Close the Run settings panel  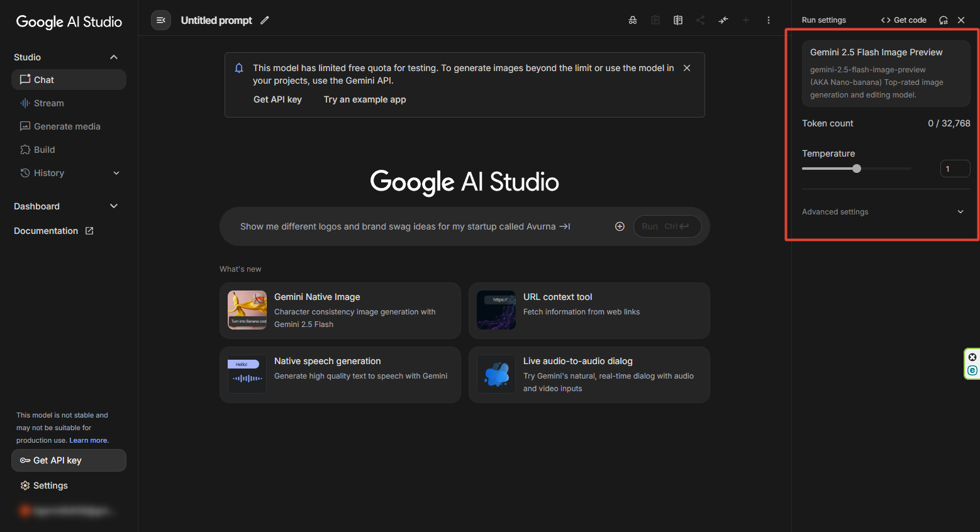[x=961, y=20]
